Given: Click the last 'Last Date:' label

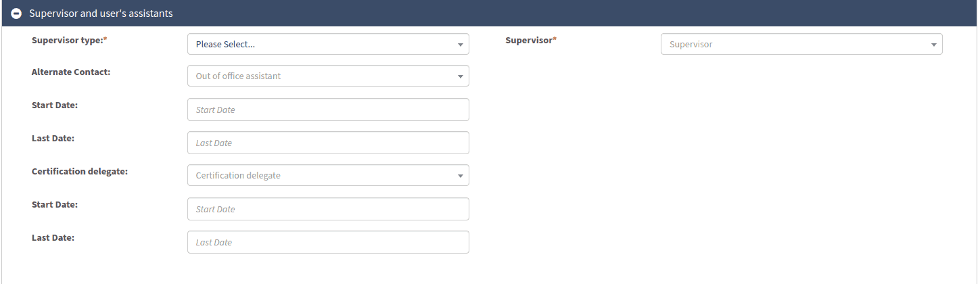Looking at the screenshot, I should [53, 237].
